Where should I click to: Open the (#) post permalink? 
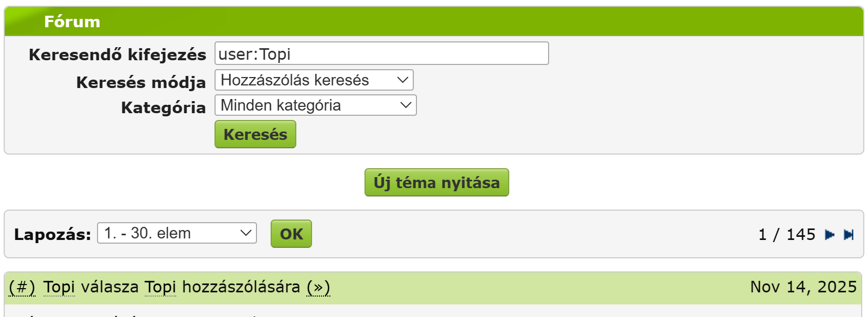click(22, 287)
